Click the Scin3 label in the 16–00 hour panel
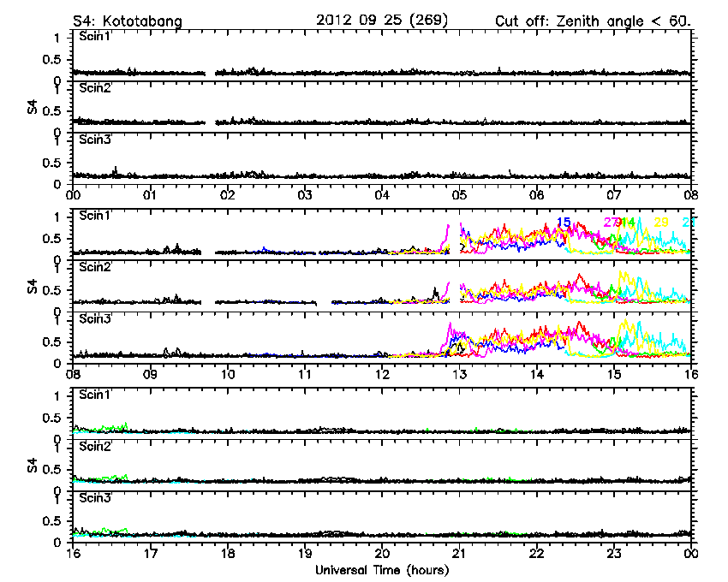 tap(95, 498)
